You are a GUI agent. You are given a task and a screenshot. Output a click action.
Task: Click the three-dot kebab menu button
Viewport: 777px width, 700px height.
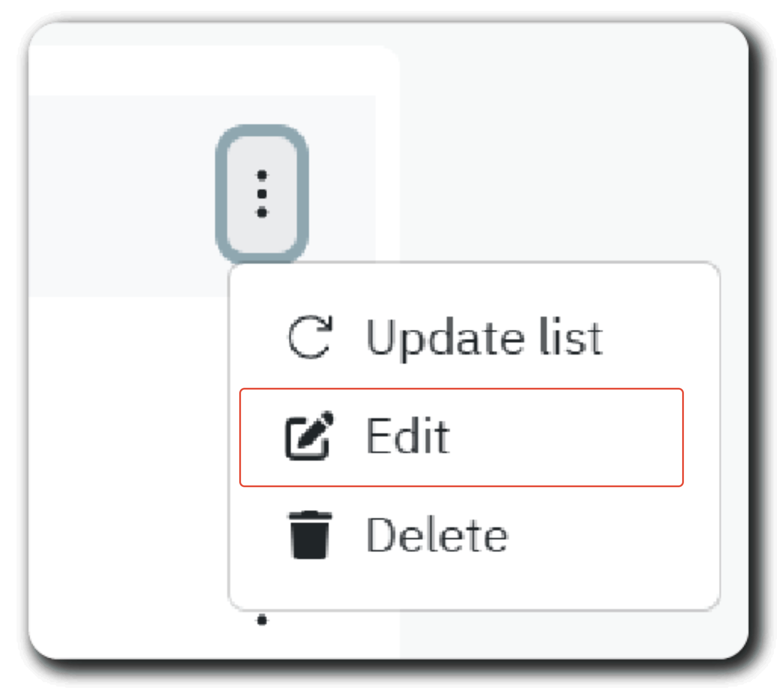click(x=262, y=194)
